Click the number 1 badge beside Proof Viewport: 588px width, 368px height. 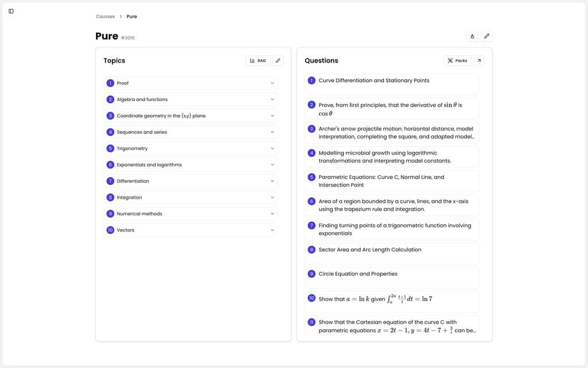(110, 83)
